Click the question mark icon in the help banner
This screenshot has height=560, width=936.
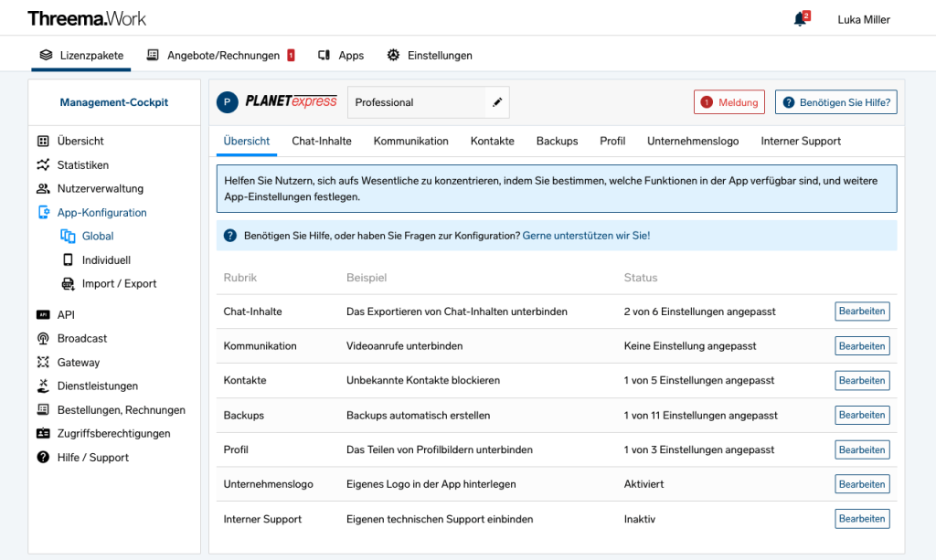click(x=230, y=236)
